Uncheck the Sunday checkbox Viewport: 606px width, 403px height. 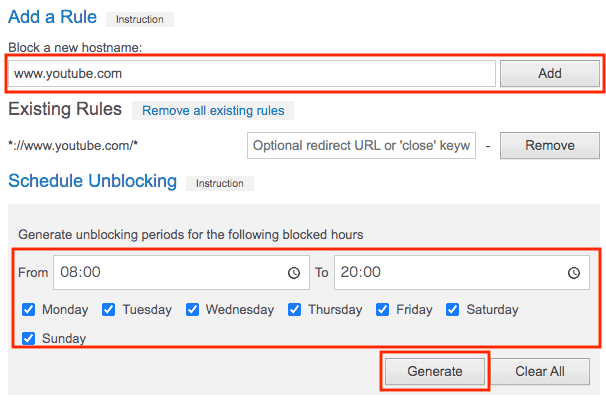(x=29, y=338)
